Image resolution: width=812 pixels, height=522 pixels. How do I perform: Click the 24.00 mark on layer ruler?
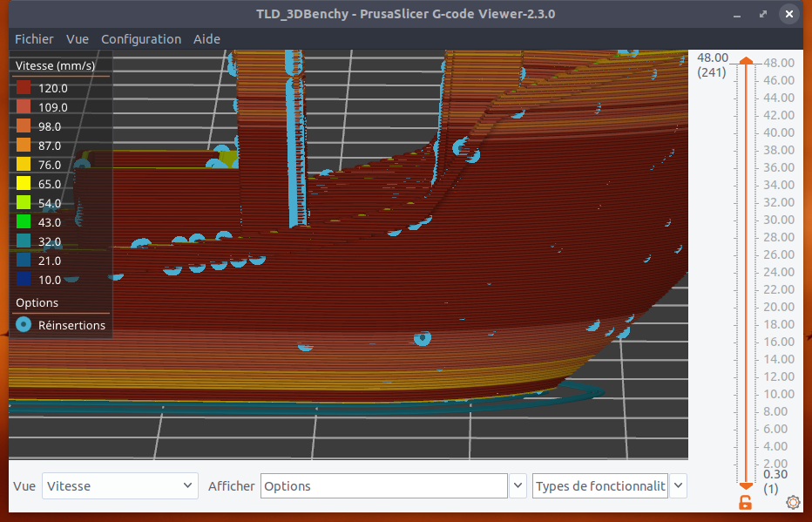[x=779, y=272]
